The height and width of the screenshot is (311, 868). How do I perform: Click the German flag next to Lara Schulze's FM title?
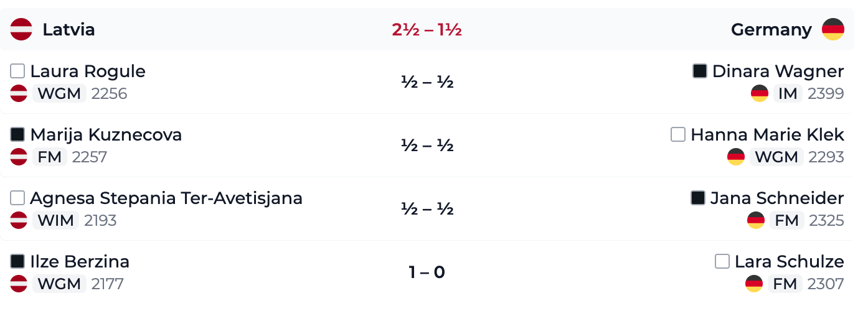(754, 284)
